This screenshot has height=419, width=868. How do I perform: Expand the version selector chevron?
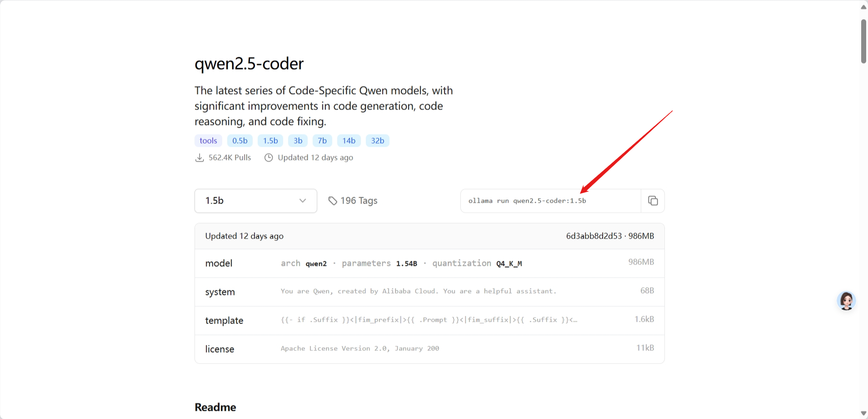coord(303,201)
